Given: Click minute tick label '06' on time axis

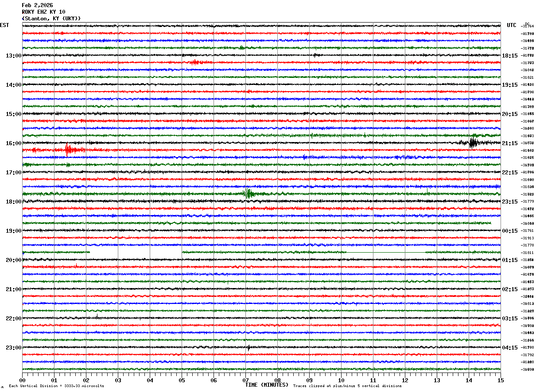Looking at the screenshot, I should [x=214, y=380].
